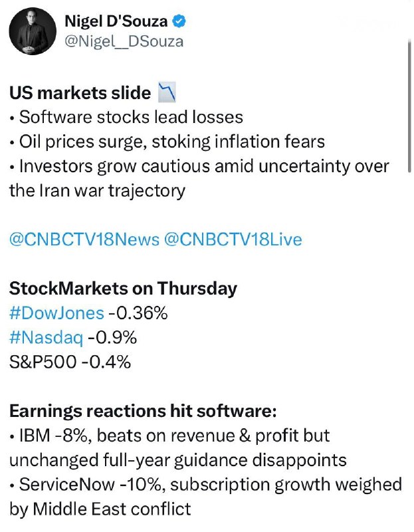Open the @CNBCTV18Live mention
Screen dimensions: 414x532
click(232, 239)
